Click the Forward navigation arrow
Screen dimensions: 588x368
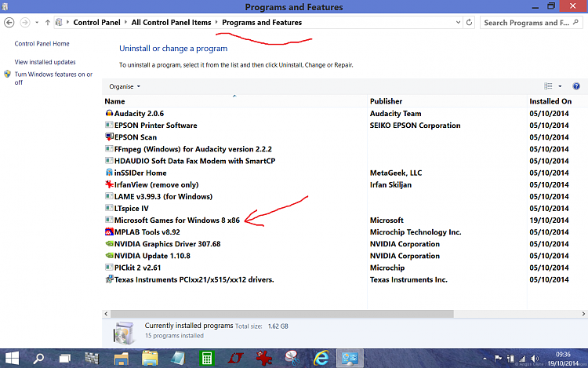(x=25, y=23)
